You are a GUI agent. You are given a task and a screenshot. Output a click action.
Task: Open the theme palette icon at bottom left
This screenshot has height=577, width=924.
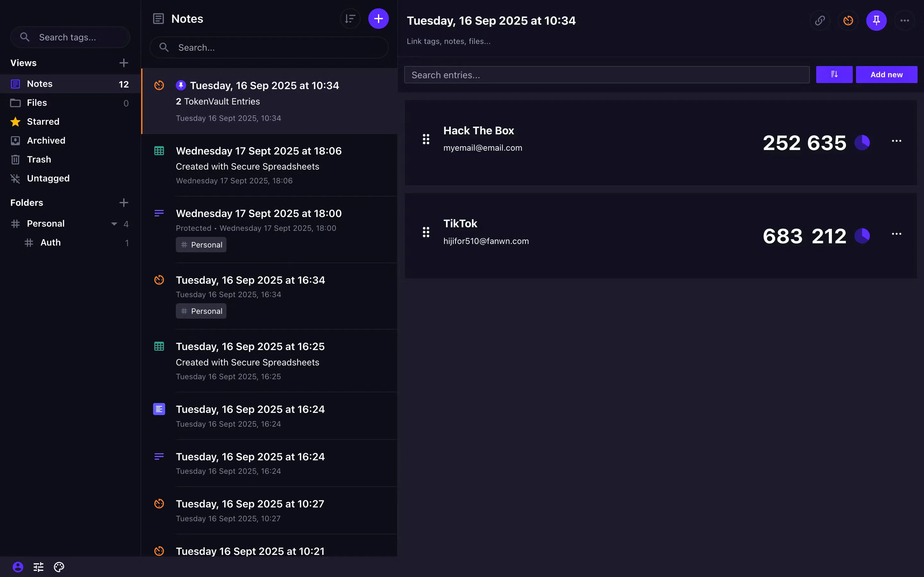click(x=58, y=567)
